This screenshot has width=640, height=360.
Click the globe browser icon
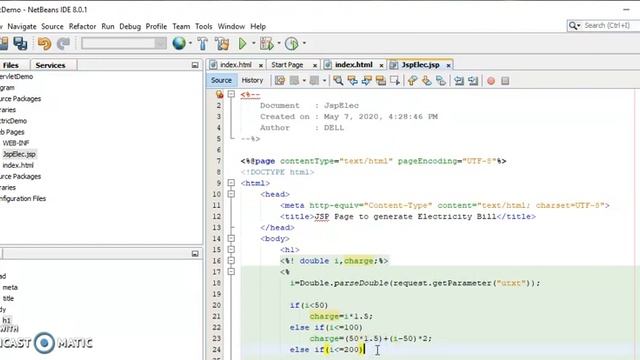click(179, 43)
